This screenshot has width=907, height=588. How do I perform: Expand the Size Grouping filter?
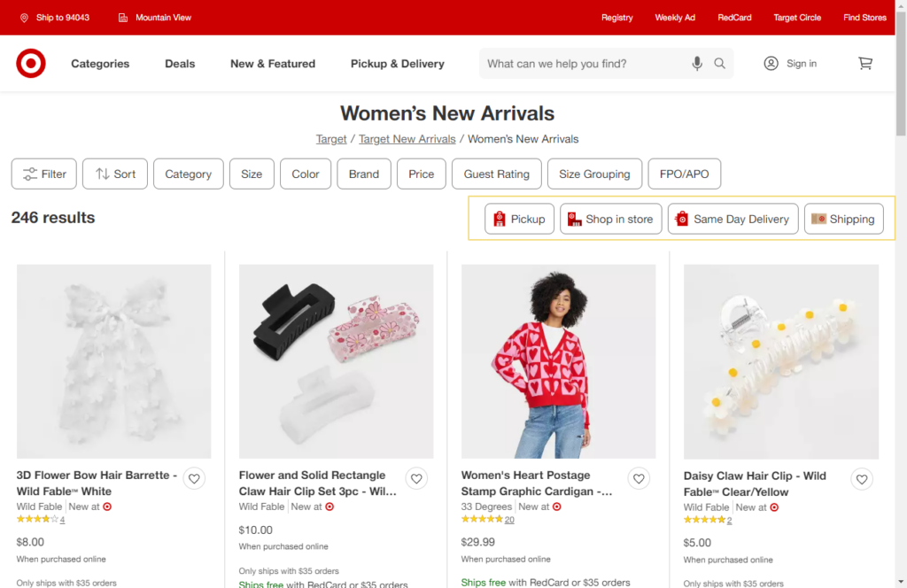click(594, 174)
